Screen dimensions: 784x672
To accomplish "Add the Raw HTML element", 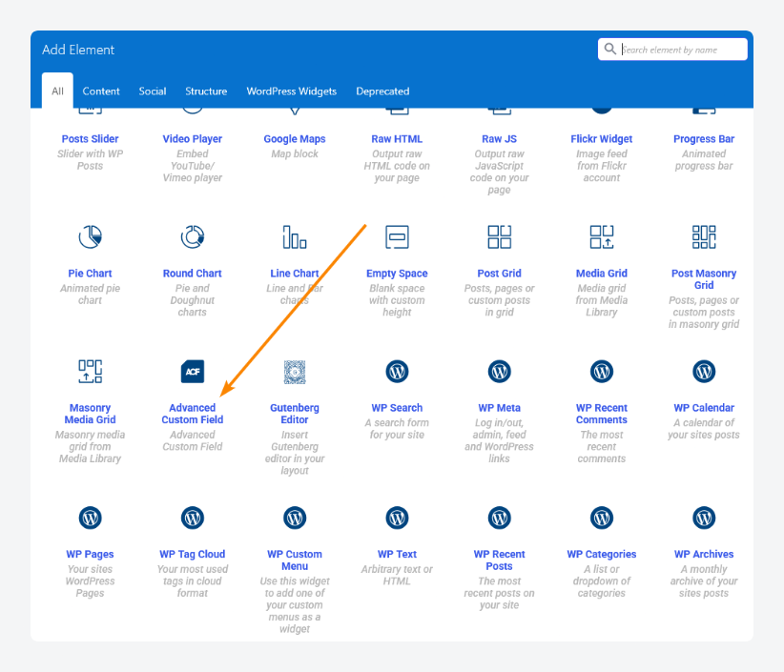I will (397, 139).
